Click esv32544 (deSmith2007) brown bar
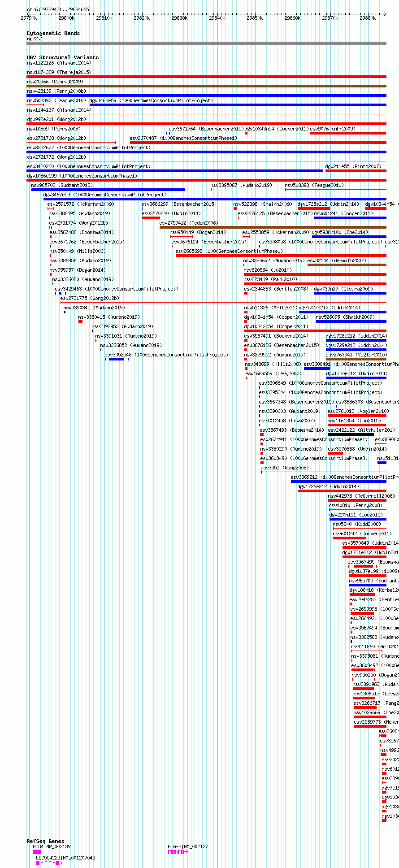Viewport: 399px width, 868px height. pyautogui.click(x=347, y=265)
